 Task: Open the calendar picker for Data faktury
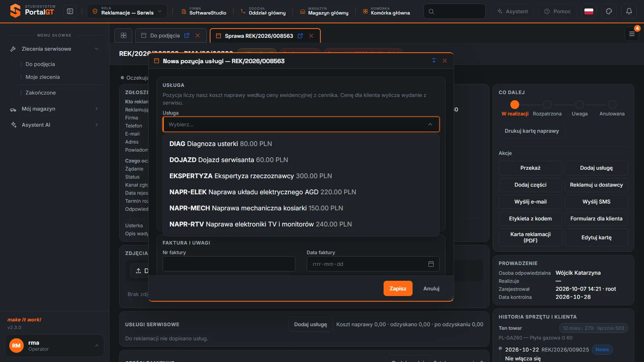click(x=431, y=264)
